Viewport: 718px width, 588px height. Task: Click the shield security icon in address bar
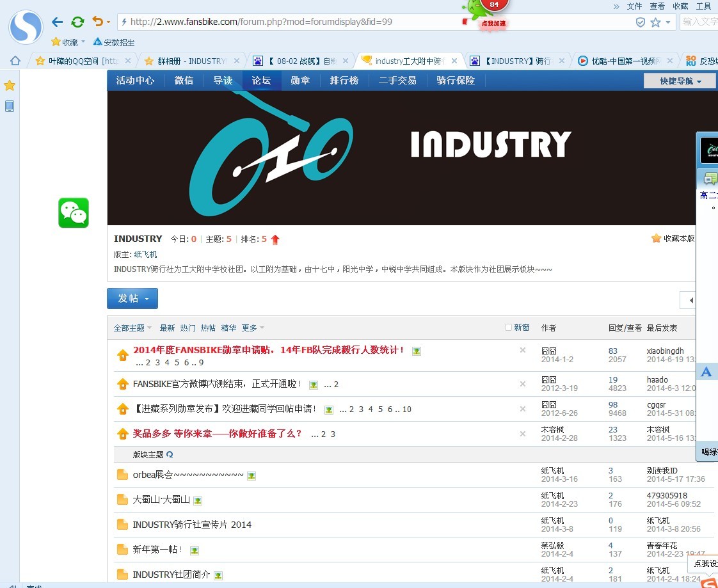641,22
